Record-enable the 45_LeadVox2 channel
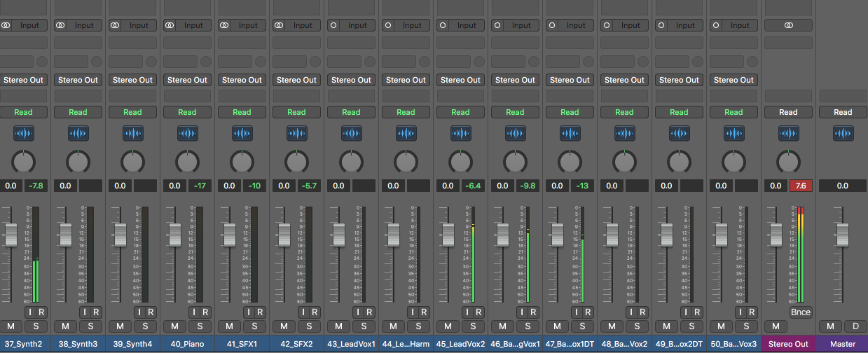This screenshot has width=868, height=353. pos(477,312)
